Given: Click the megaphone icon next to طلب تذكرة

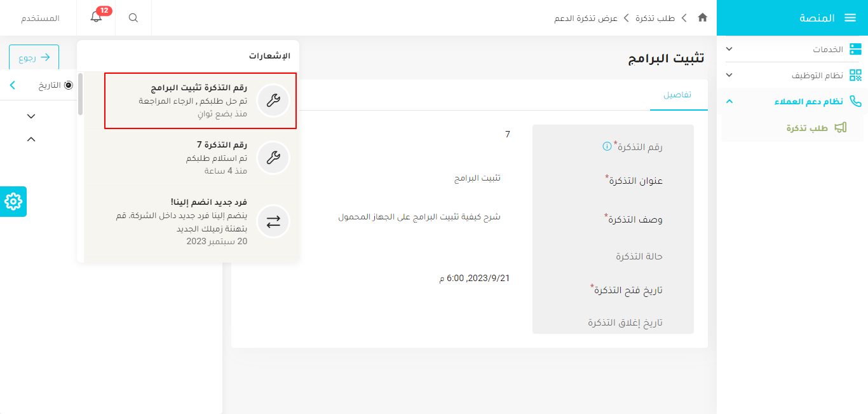Looking at the screenshot, I should tap(839, 127).
